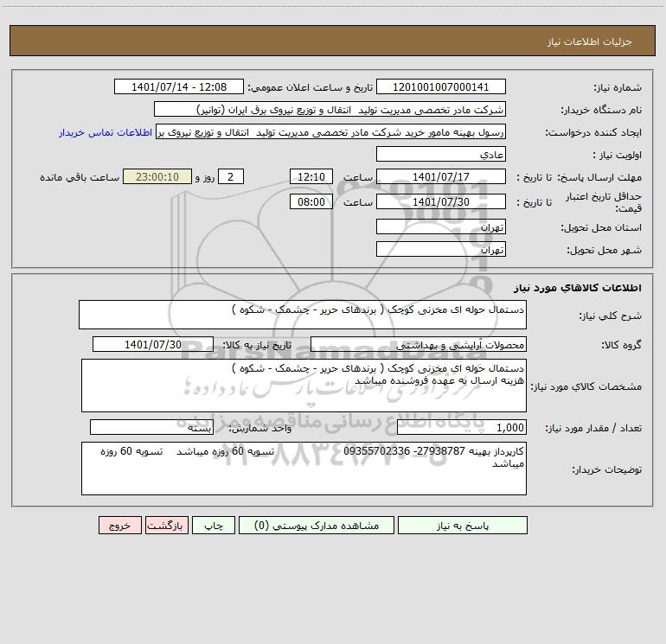Click the validity time field 08:00
Screen dimensions: 666x644
[x=311, y=201]
